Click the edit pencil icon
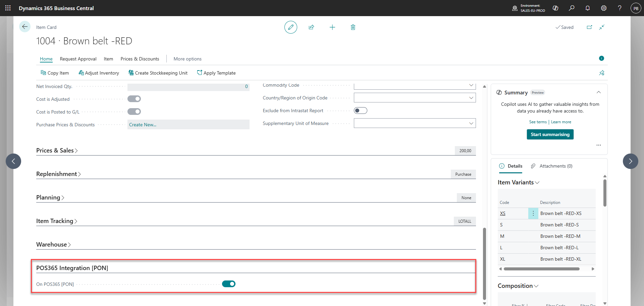The width and height of the screenshot is (644, 306). (291, 27)
